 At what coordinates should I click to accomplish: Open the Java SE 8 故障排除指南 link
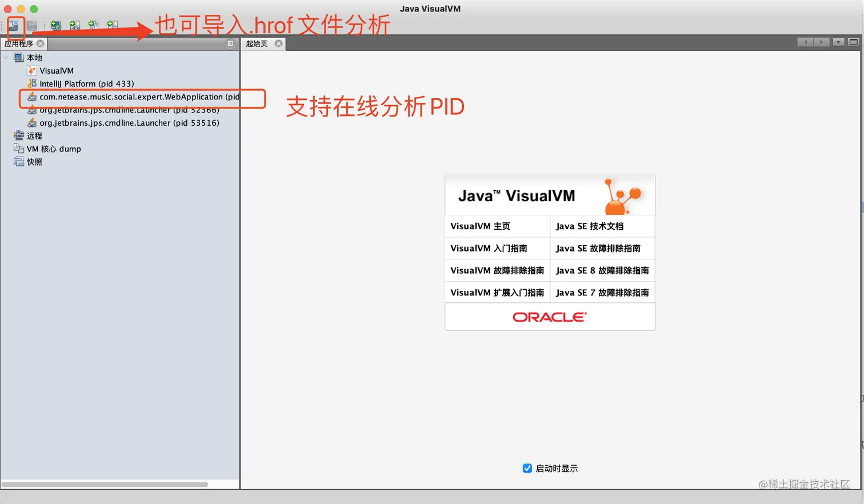[x=602, y=271]
